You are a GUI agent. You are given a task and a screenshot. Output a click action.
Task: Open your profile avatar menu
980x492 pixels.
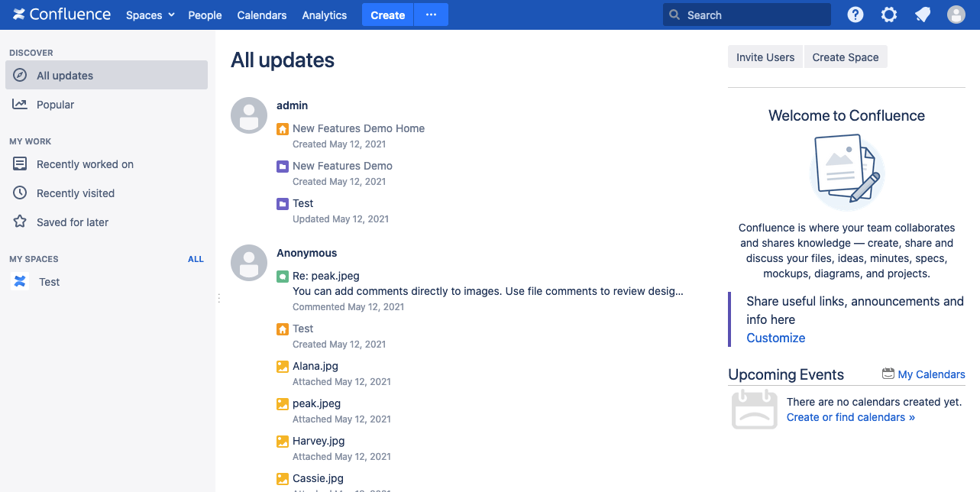tap(956, 14)
